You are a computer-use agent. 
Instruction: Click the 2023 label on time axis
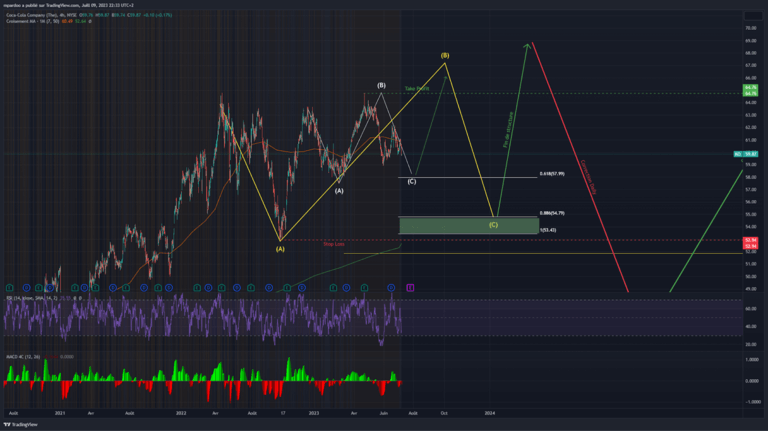(x=314, y=413)
